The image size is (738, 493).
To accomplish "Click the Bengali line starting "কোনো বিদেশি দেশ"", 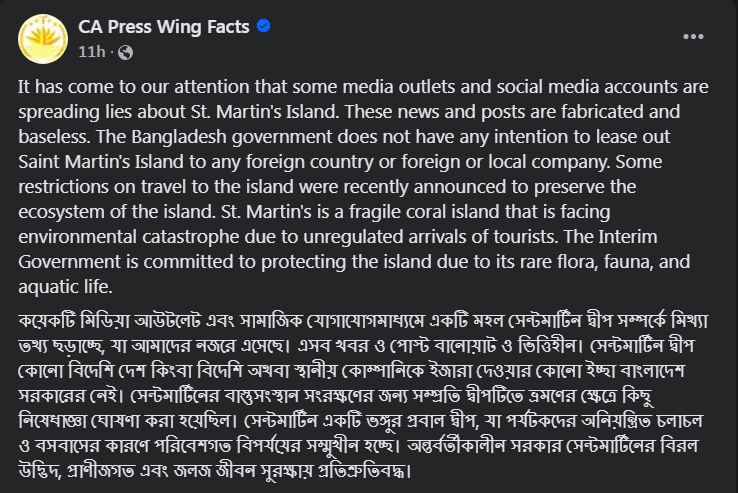I will point(352,371).
